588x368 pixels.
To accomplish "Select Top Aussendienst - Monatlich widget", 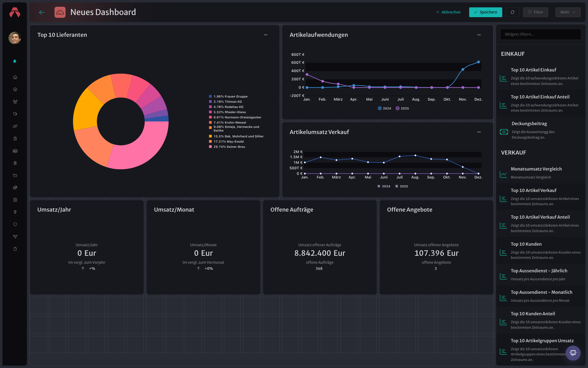I will (x=541, y=296).
